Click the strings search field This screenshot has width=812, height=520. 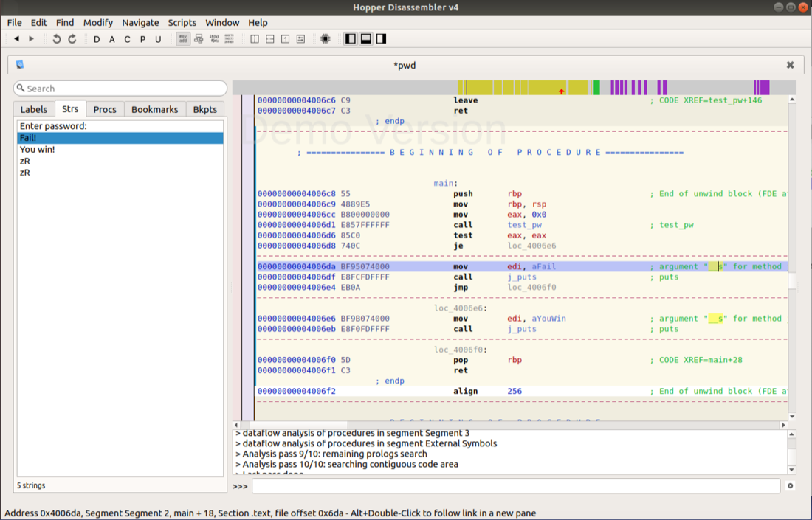click(120, 89)
